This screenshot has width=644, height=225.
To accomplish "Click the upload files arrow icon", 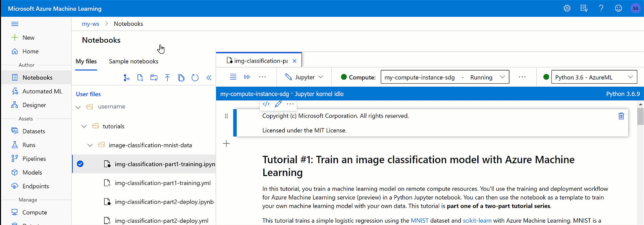I will tap(167, 78).
